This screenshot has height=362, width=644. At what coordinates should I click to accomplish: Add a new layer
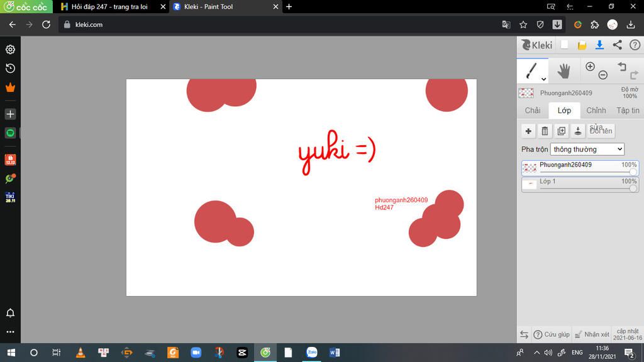coord(528,131)
